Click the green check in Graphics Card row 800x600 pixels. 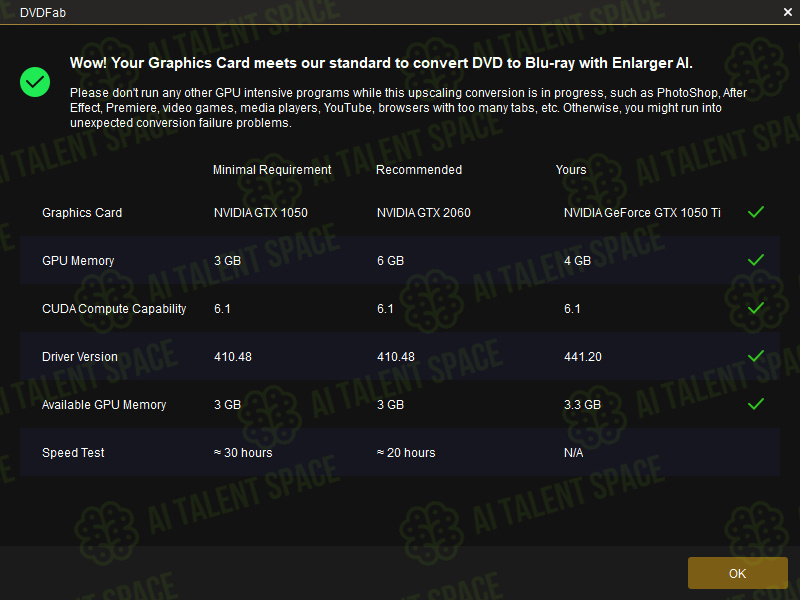coord(756,212)
